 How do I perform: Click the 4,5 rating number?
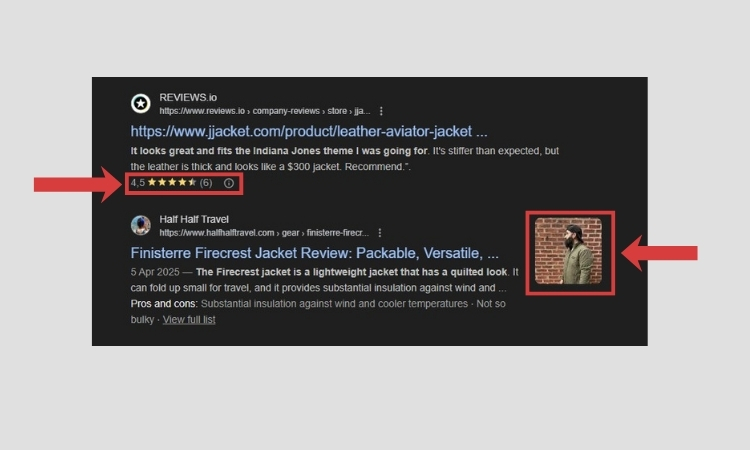point(137,183)
